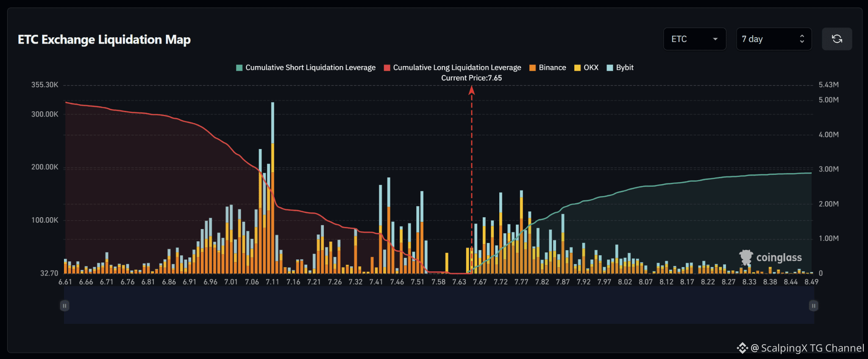Click the data zoom range bar
The height and width of the screenshot is (359, 868).
click(439, 305)
